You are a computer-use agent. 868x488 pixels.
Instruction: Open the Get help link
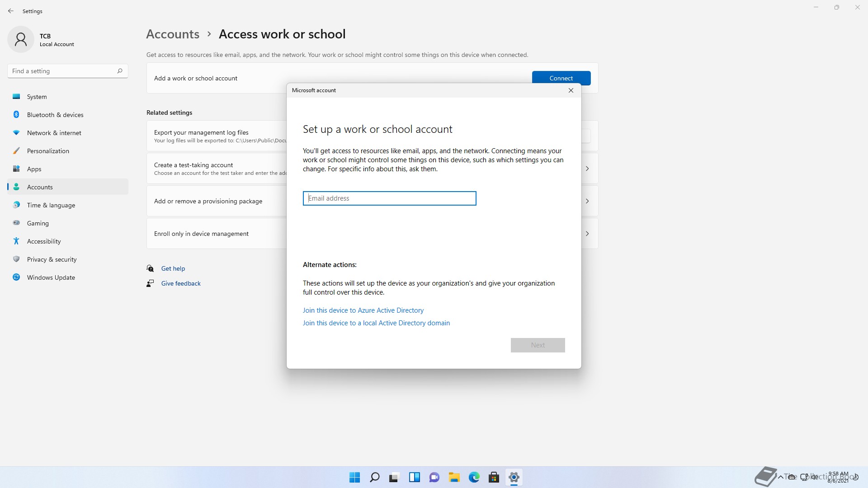[173, 268]
